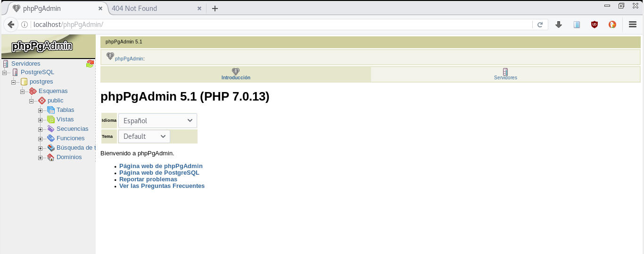Click the Búsqueda de texto icon
This screenshot has width=644, height=254.
click(51, 148)
